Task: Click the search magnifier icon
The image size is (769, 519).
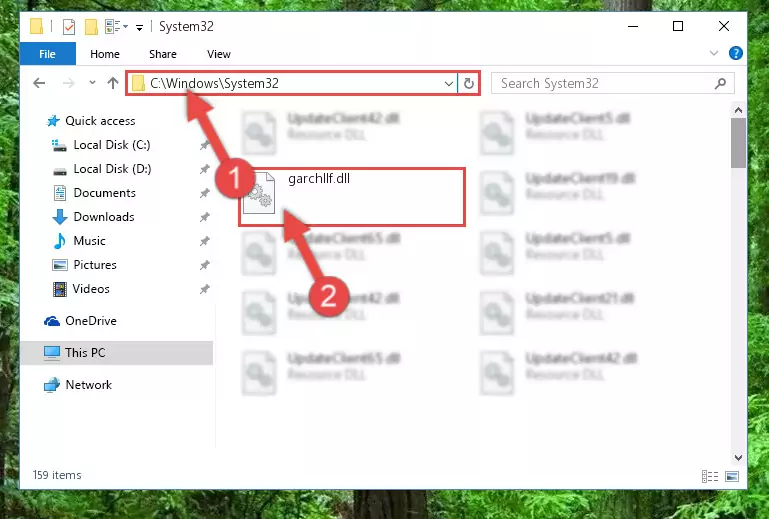Action: (720, 83)
